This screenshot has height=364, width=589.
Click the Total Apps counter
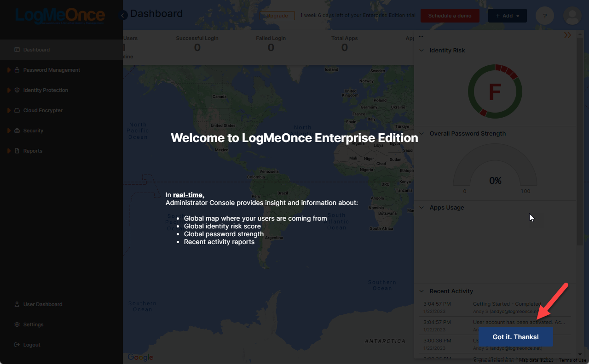(x=344, y=44)
